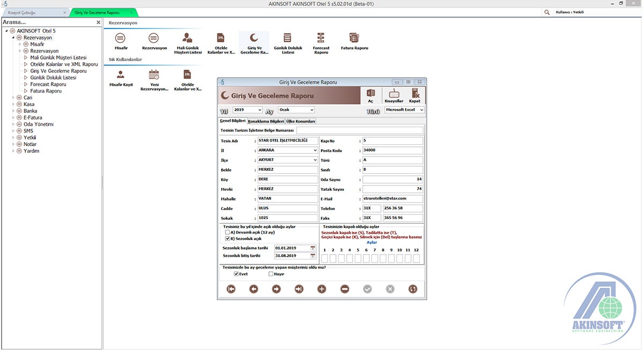The height and width of the screenshot is (350, 644).
Task: Check the Hayır checkbox
Action: pos(271,274)
